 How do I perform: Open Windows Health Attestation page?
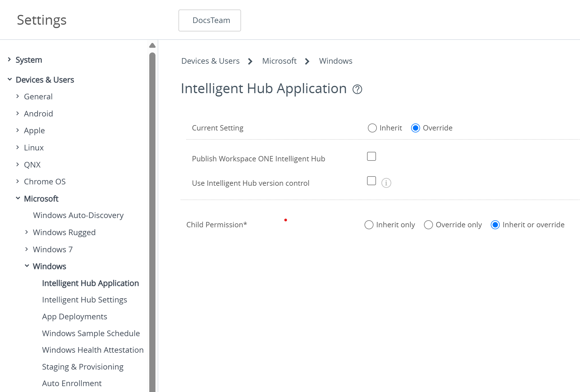tap(93, 350)
